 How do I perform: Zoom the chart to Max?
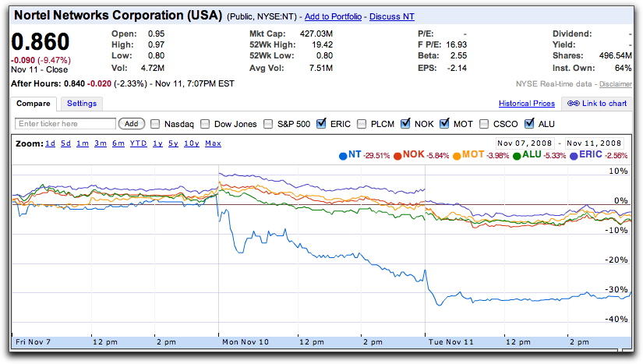click(x=214, y=143)
